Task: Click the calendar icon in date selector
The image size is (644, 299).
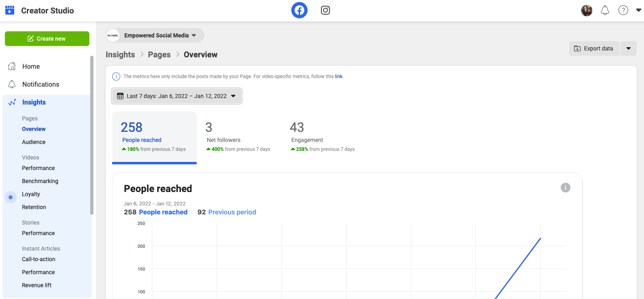Action: 120,96
